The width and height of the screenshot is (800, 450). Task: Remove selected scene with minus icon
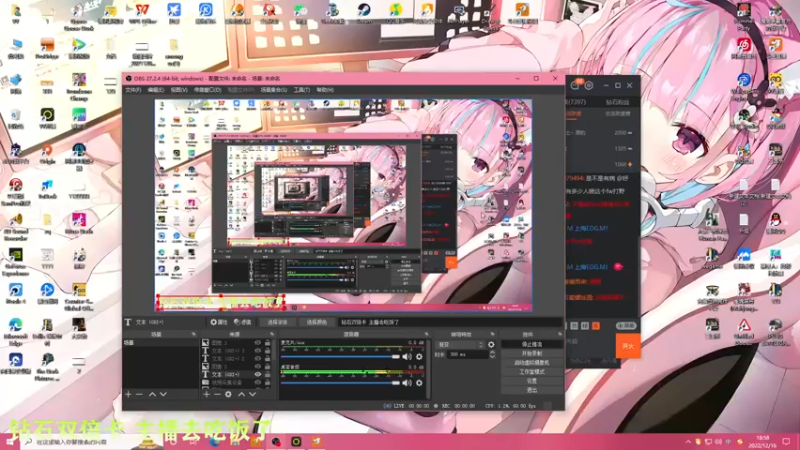(139, 394)
